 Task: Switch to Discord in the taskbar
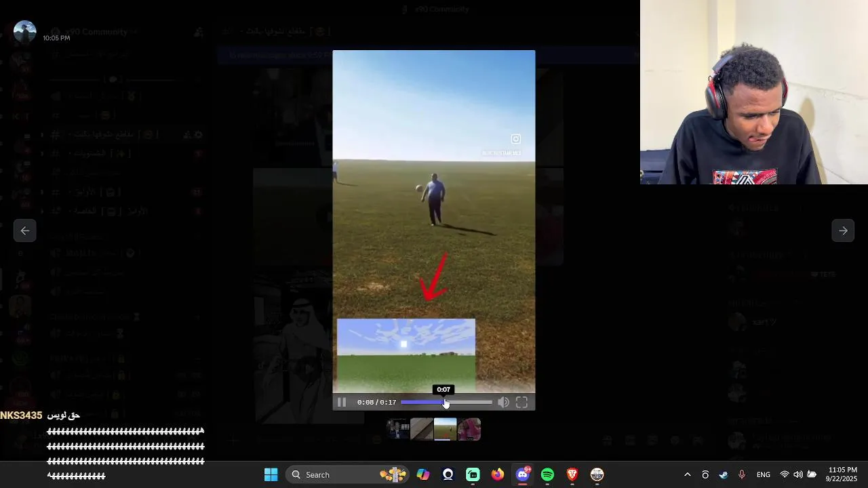523,474
